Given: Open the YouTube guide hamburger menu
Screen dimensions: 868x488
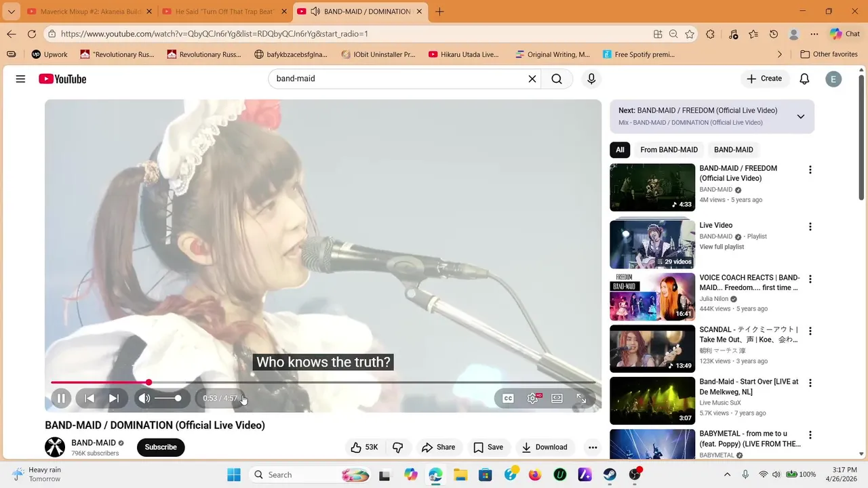Looking at the screenshot, I should [x=20, y=79].
